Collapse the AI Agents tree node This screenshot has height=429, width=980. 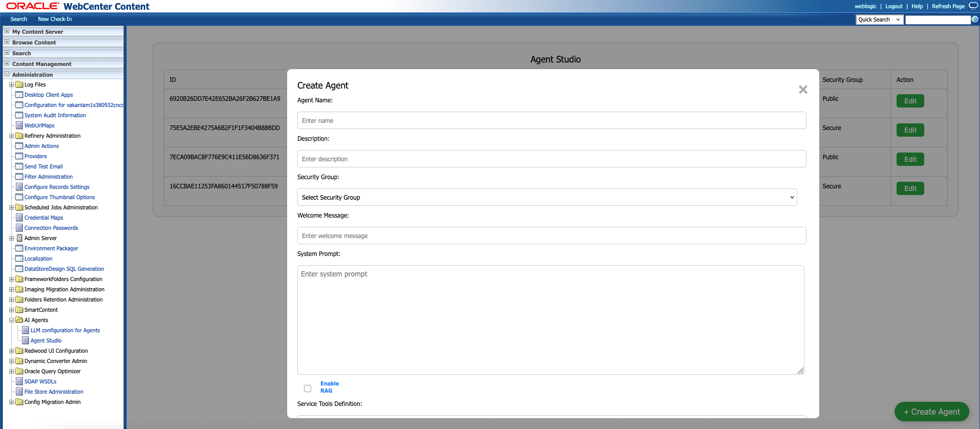tap(11, 320)
